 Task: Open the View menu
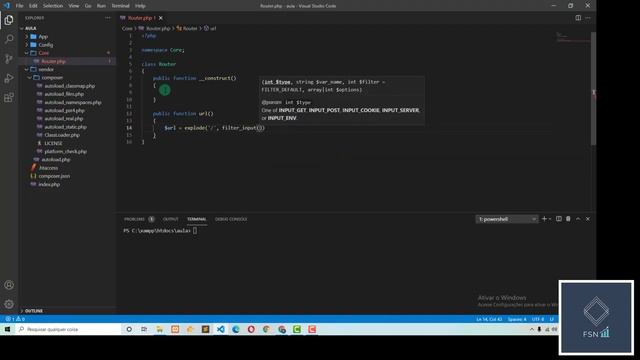click(74, 6)
